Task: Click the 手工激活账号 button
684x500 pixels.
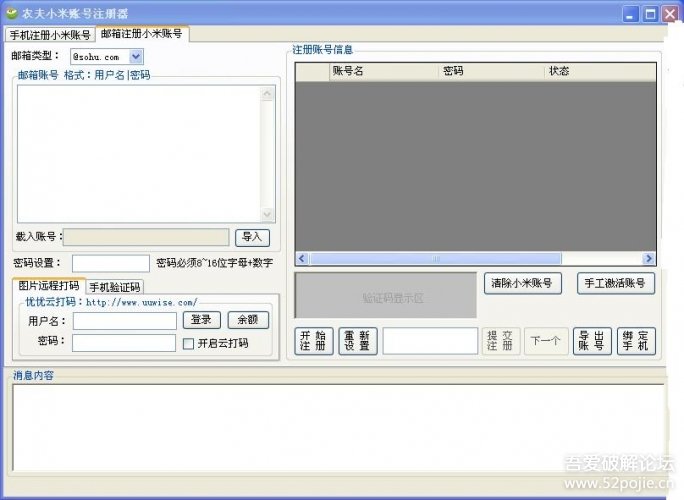Action: pyautogui.click(x=616, y=284)
